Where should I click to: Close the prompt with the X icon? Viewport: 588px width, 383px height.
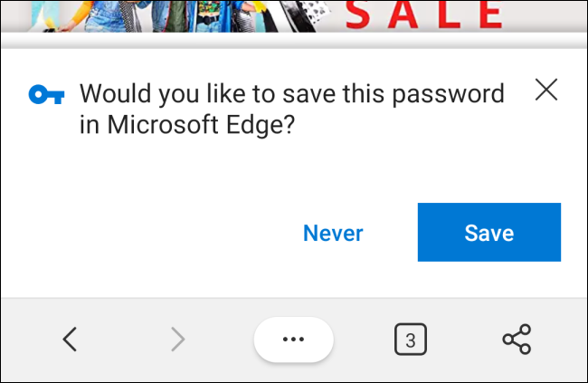coord(546,90)
